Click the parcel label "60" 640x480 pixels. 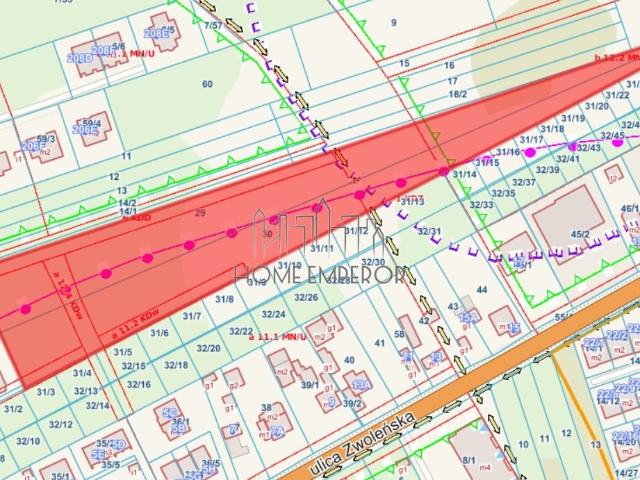point(207,84)
